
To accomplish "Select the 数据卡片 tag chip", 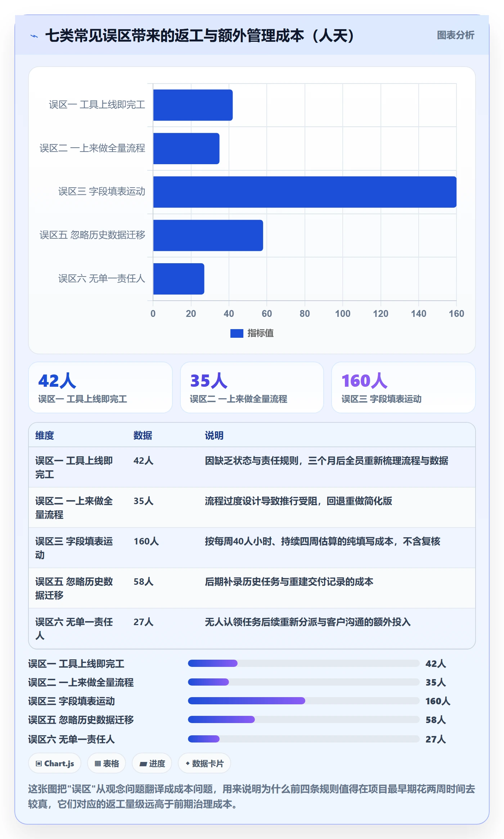I will click(204, 763).
